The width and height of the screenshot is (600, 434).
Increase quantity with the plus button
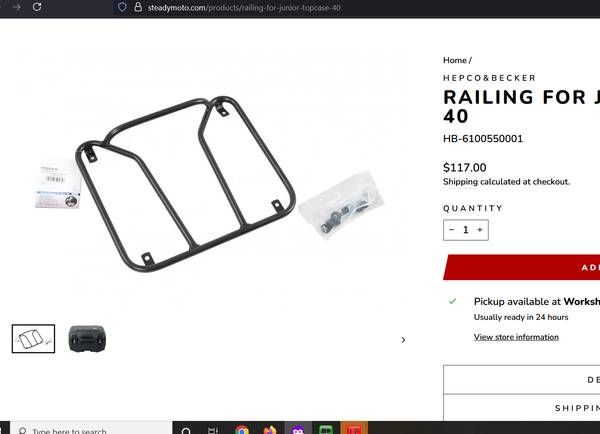point(480,230)
